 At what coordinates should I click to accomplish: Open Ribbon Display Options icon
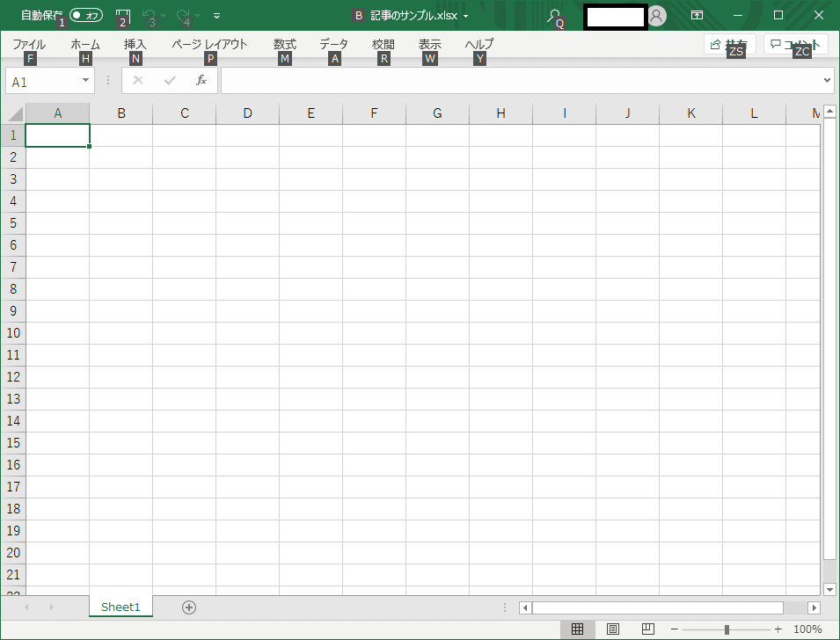pyautogui.click(x=697, y=15)
